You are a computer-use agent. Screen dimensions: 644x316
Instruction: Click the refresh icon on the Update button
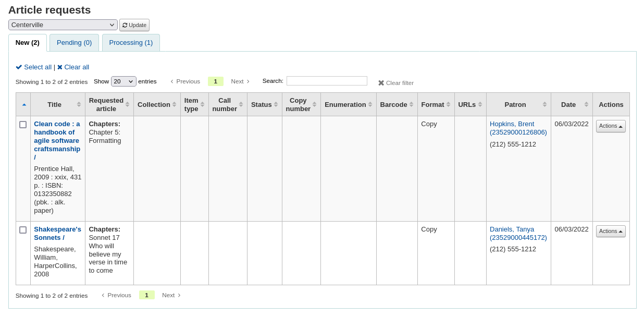pos(125,25)
